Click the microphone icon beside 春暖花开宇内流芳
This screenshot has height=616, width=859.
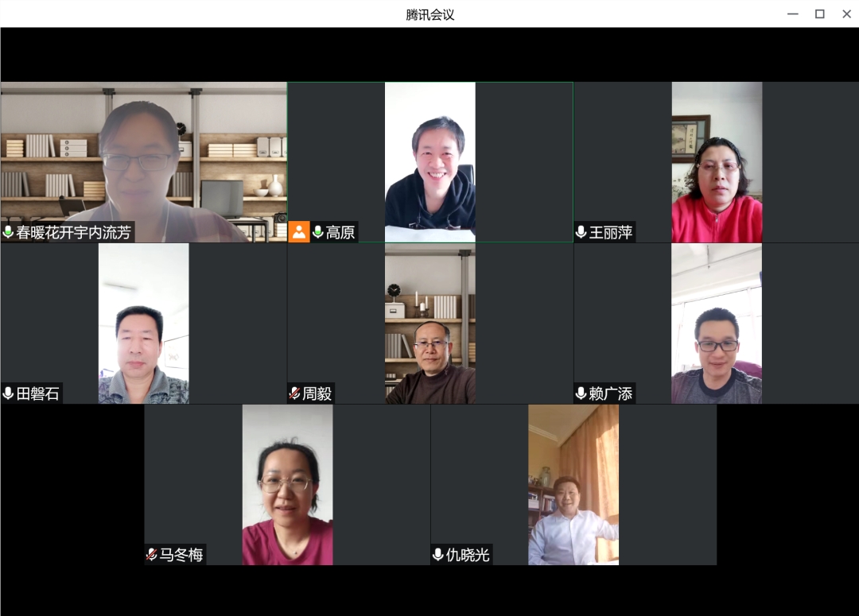(x=9, y=232)
